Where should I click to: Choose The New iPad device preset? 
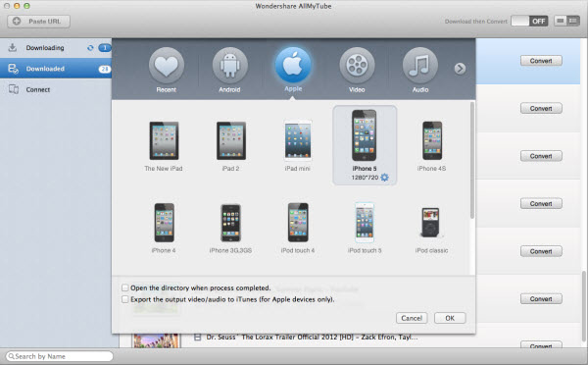click(164, 146)
